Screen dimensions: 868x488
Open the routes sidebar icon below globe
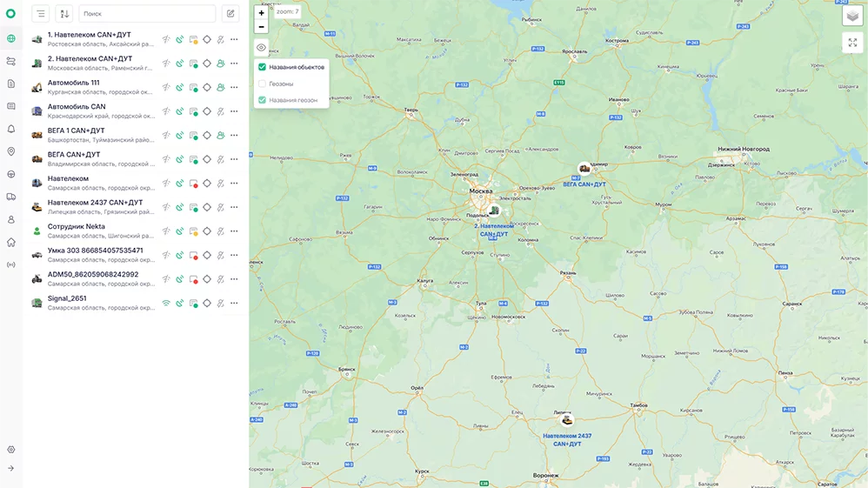click(x=11, y=61)
